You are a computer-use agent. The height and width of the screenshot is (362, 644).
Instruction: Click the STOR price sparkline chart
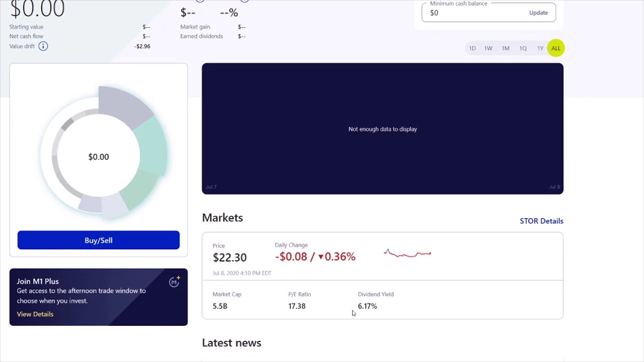tap(408, 253)
